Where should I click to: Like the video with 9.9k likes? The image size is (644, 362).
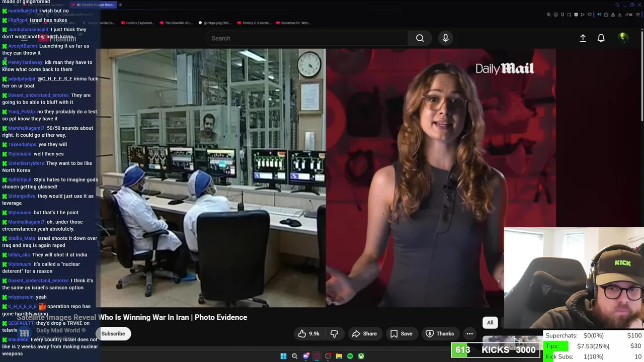pos(308,333)
